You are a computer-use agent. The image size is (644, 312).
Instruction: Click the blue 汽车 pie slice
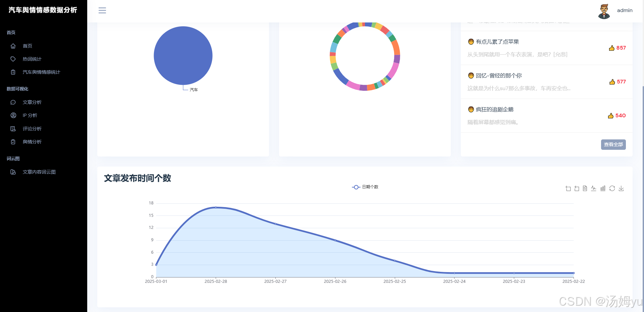(x=183, y=56)
